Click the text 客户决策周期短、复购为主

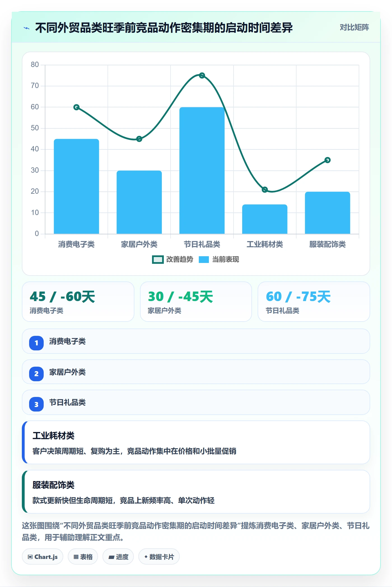point(76,451)
